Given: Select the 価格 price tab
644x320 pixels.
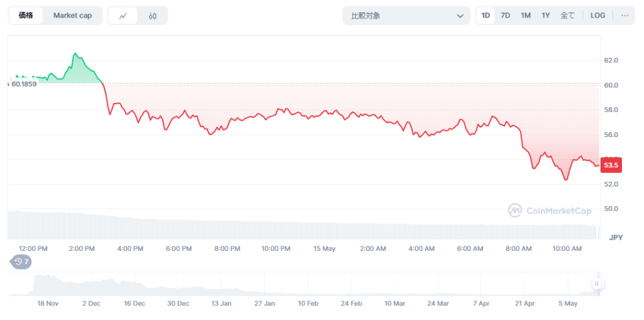Looking at the screenshot, I should pyautogui.click(x=26, y=16).
